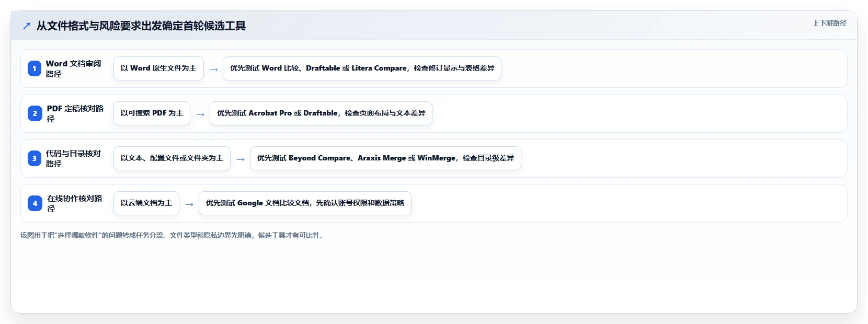Click the box recommending Acrobat Pro
The image size is (868, 324).
(321, 113)
